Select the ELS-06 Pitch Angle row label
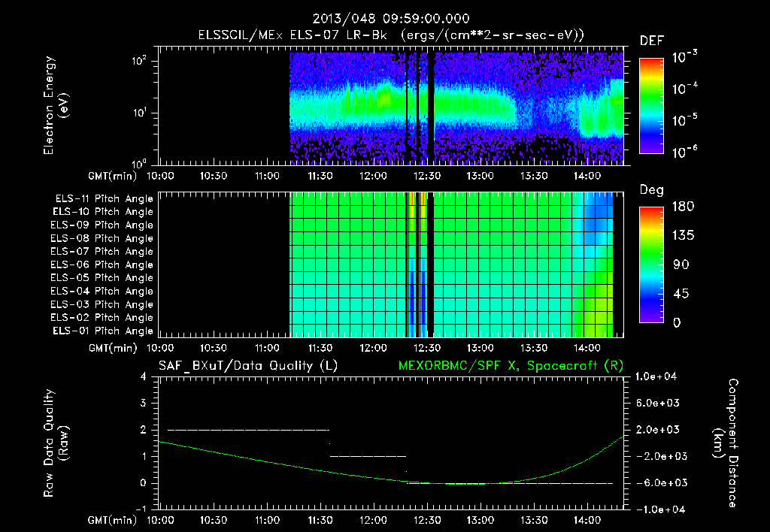Image resolution: width=770 pixels, height=532 pixels. point(102,265)
